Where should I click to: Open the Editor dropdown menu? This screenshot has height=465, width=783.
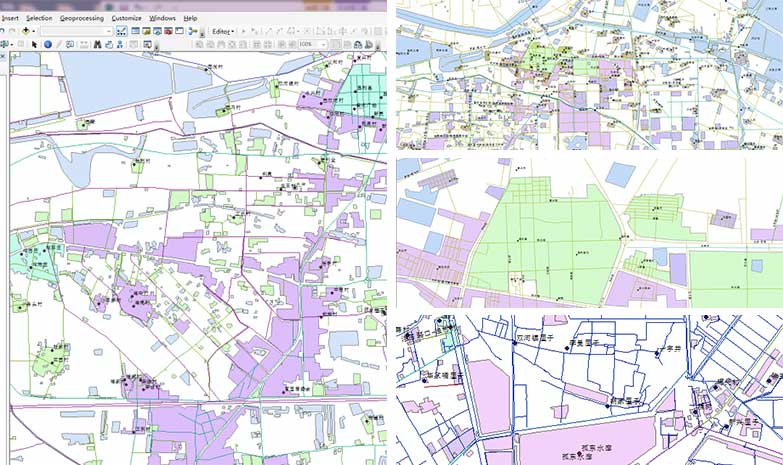pos(222,31)
